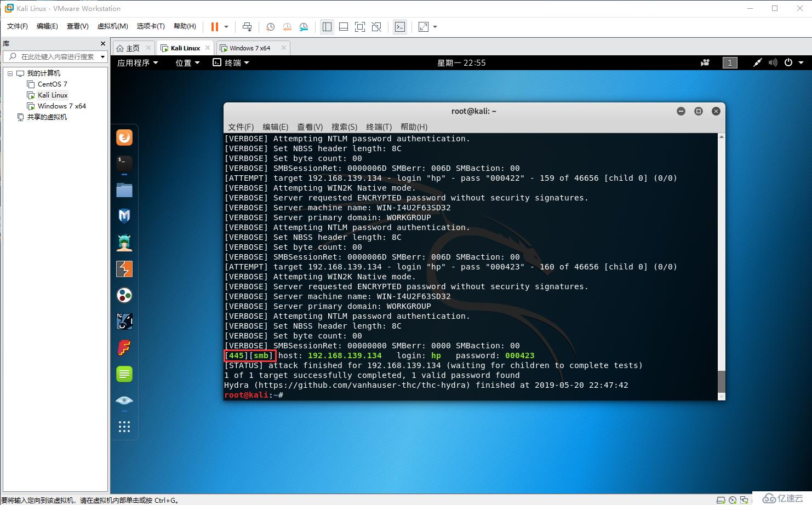Click the volume speaker icon
The height and width of the screenshot is (505, 812).
773,62
